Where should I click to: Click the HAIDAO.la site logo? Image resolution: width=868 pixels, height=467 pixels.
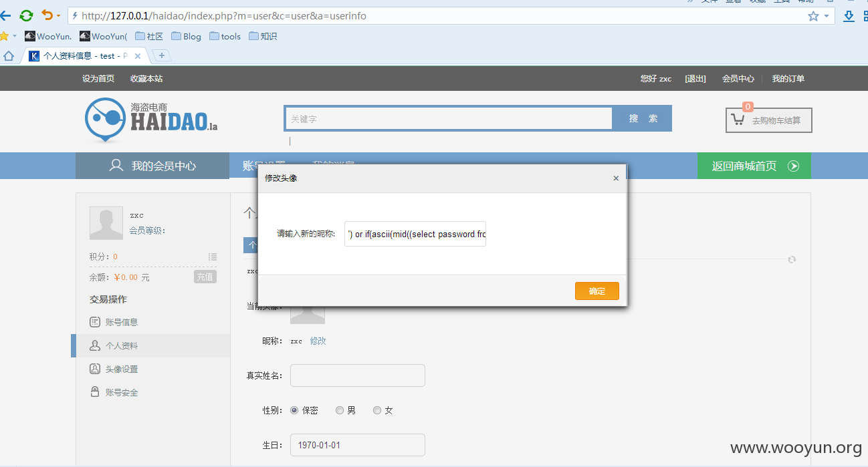pyautogui.click(x=151, y=120)
